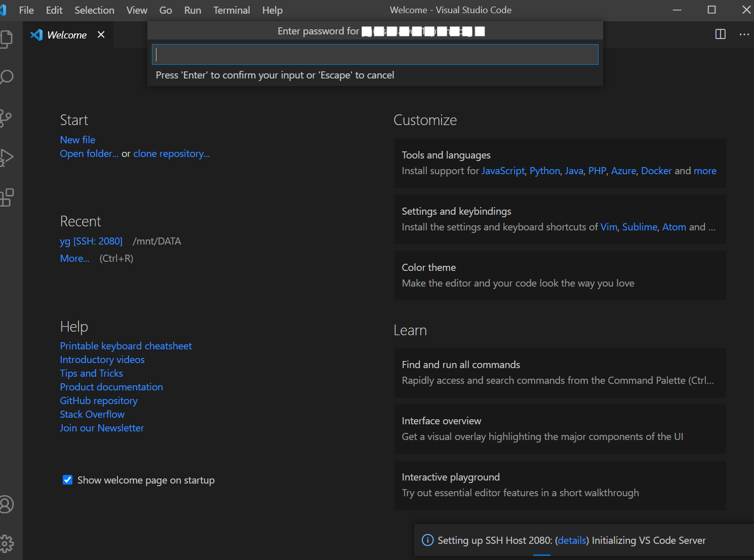Install Java language support link
The width and height of the screenshot is (754, 560).
(x=574, y=171)
